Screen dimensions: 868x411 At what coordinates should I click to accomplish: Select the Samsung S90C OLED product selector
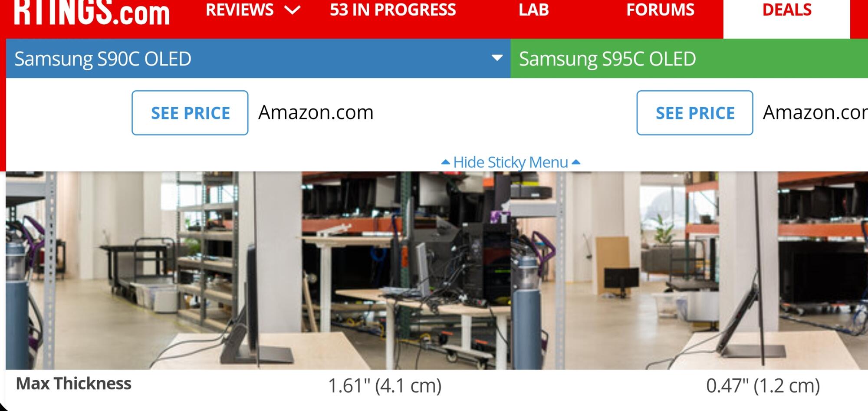258,59
